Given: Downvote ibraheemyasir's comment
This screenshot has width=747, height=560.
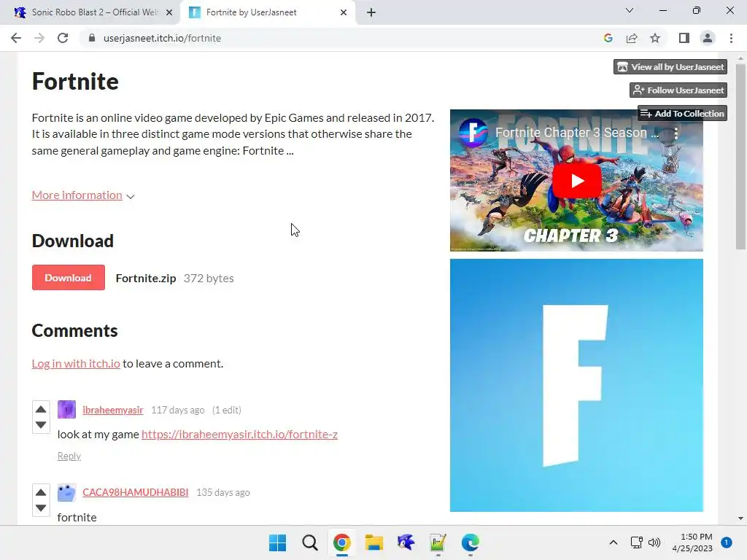Looking at the screenshot, I should coord(41,425).
